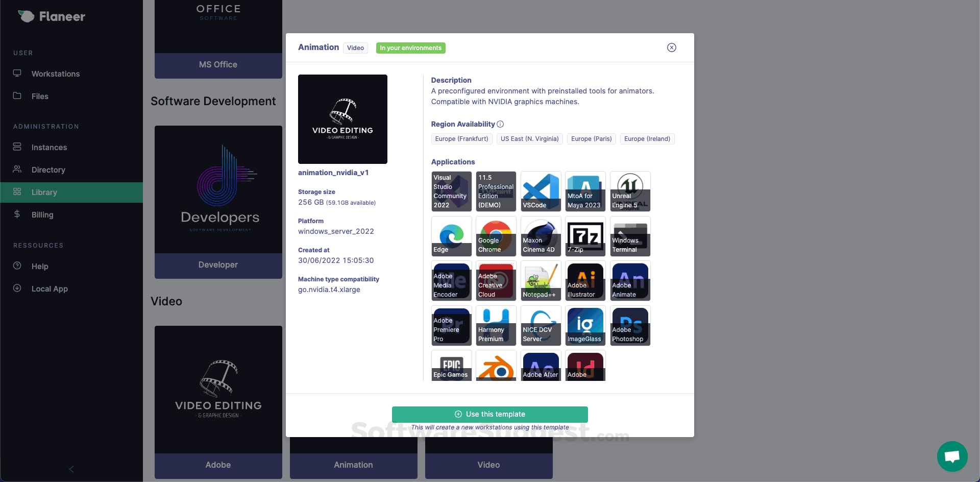Select the Adobe Illustrator icon
The width and height of the screenshot is (980, 482).
pos(585,281)
